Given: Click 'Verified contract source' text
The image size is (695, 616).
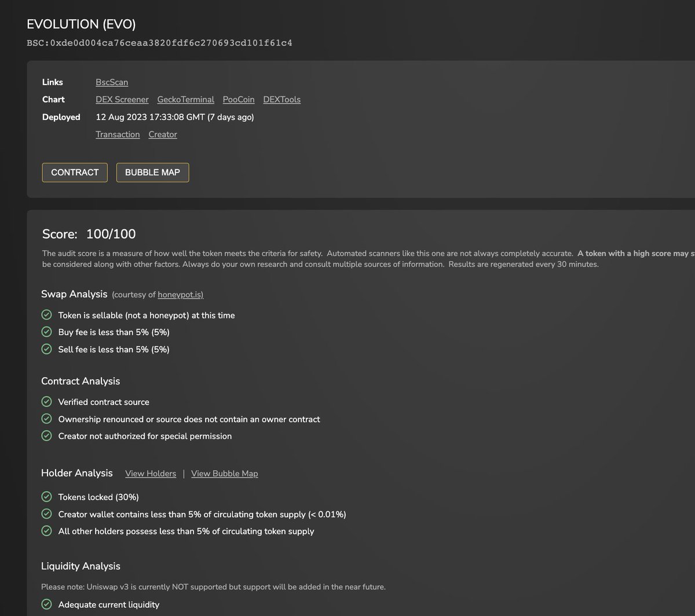Looking at the screenshot, I should point(104,402).
